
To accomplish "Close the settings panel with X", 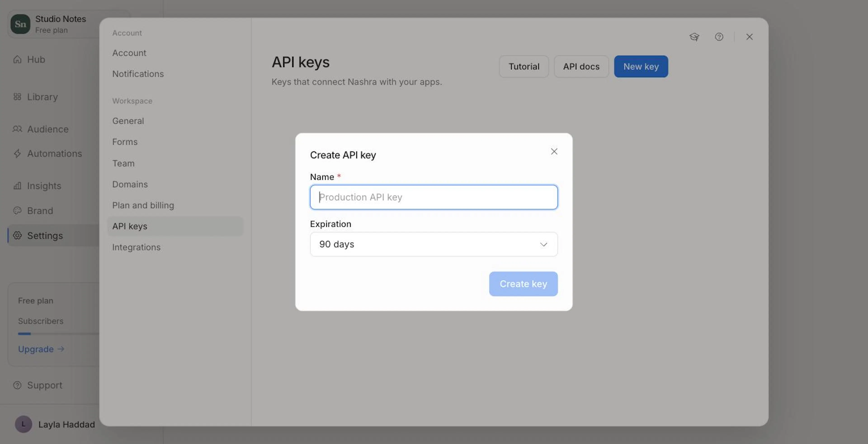I will (749, 37).
